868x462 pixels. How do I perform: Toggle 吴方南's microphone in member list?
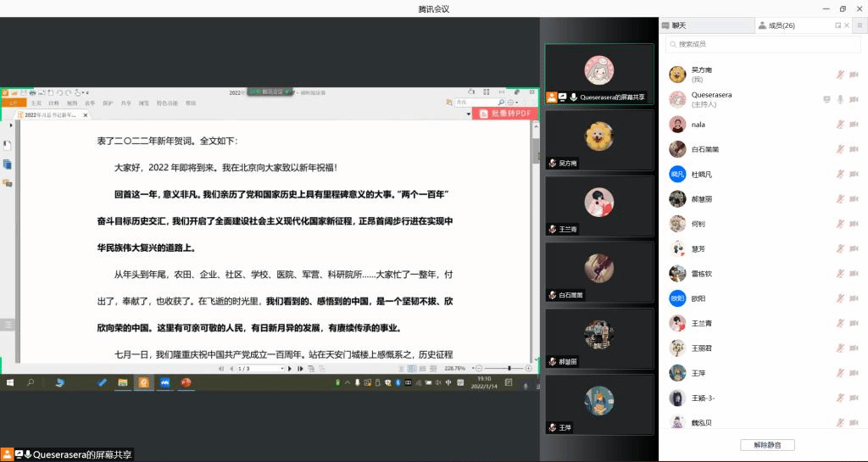coord(840,75)
